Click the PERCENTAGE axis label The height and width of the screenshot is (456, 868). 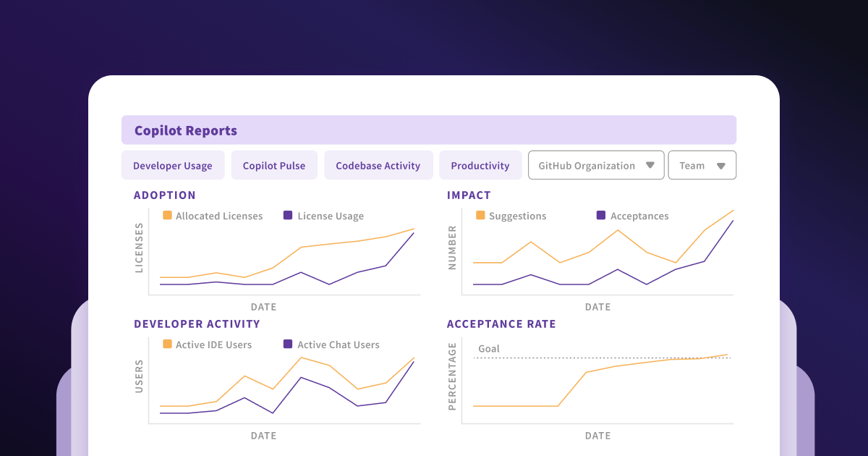coord(453,376)
